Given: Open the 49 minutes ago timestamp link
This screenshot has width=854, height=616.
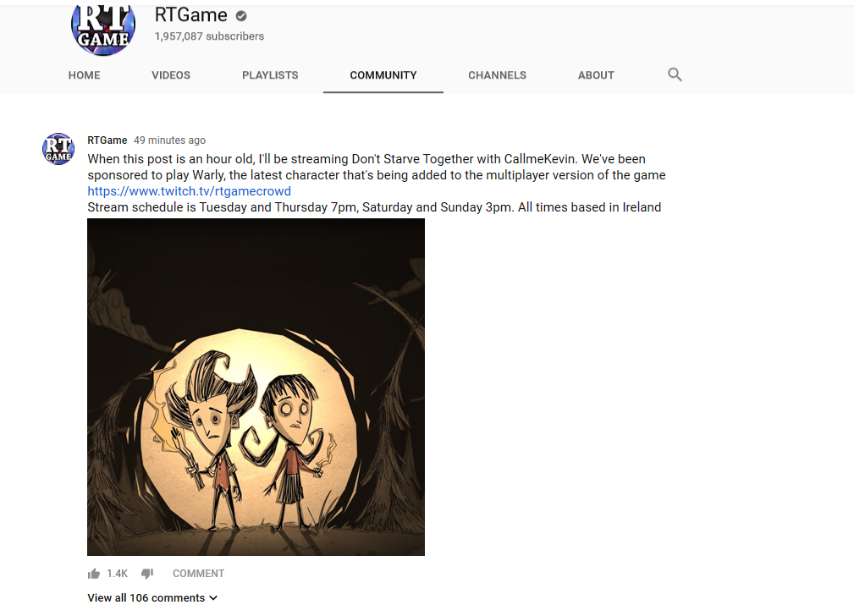Looking at the screenshot, I should click(x=170, y=140).
